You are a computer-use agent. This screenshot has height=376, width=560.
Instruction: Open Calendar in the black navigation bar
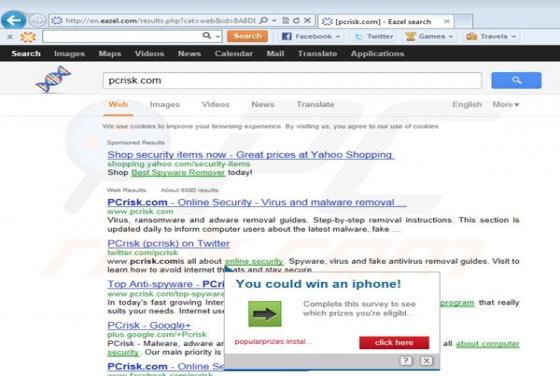pyautogui.click(x=234, y=54)
